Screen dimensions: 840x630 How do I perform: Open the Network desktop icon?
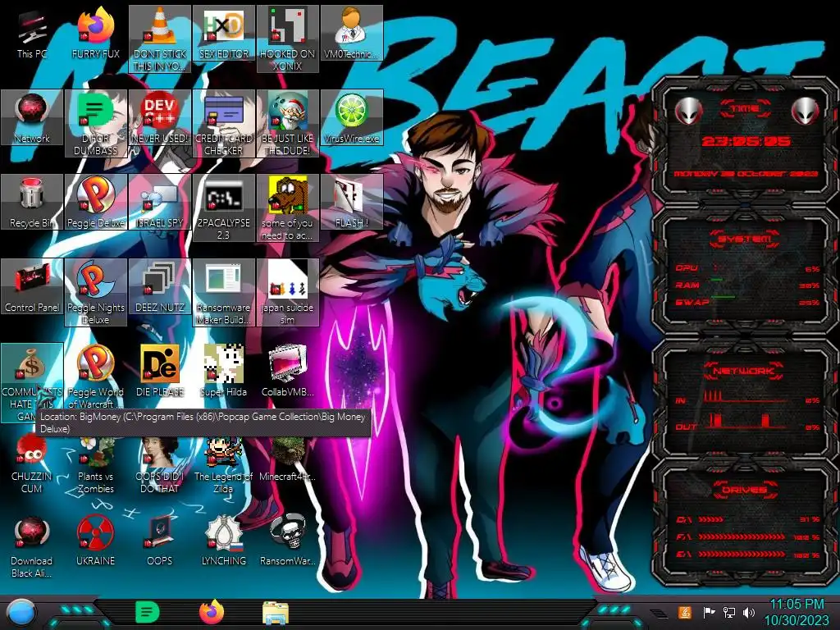[x=32, y=117]
